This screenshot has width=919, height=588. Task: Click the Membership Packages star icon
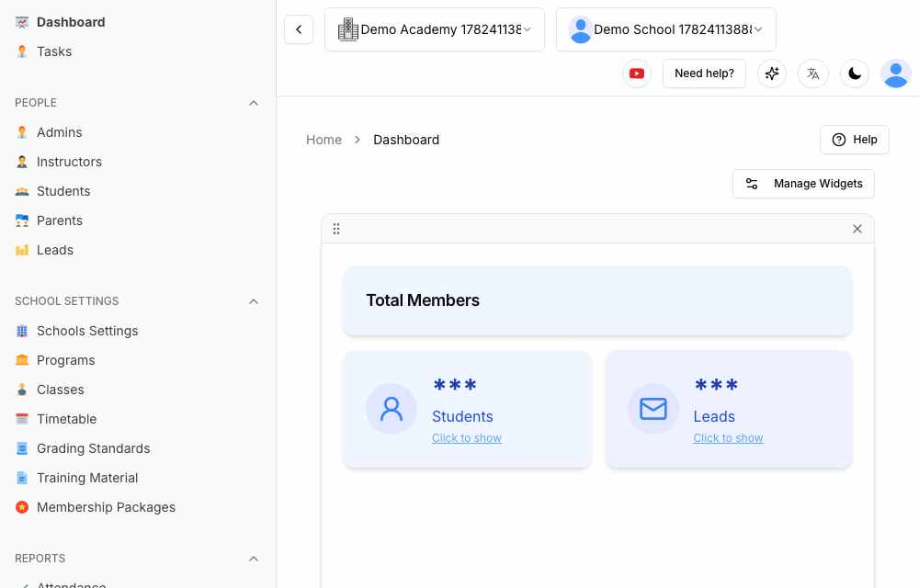click(22, 507)
